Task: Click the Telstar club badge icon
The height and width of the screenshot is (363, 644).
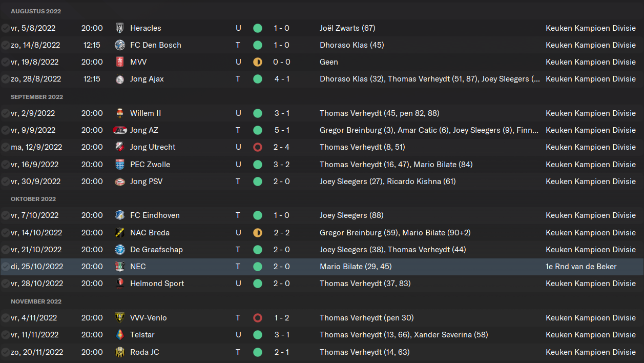Action: click(x=120, y=335)
